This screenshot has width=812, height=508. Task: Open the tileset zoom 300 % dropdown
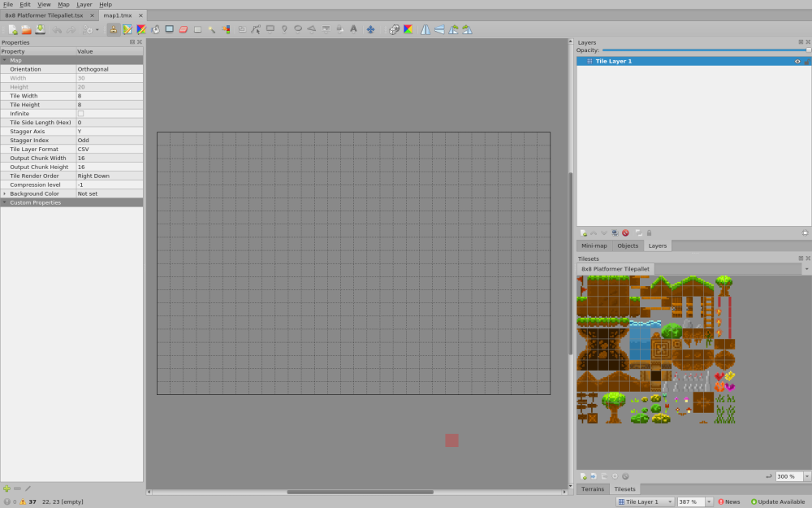pyautogui.click(x=802, y=476)
